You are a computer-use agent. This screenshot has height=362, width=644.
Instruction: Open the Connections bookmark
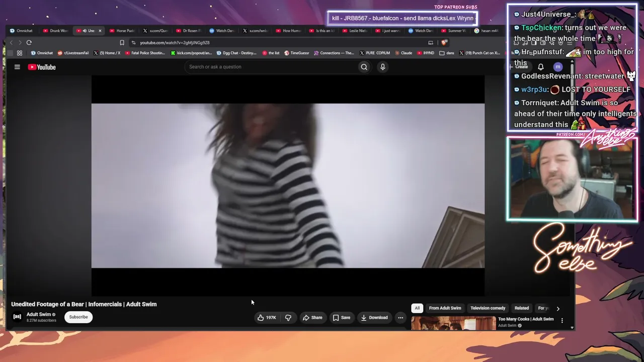point(334,53)
